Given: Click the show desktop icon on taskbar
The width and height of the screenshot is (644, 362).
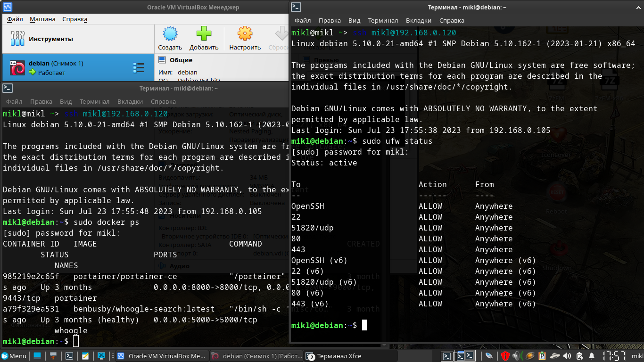Looking at the screenshot, I should click(x=37, y=356).
